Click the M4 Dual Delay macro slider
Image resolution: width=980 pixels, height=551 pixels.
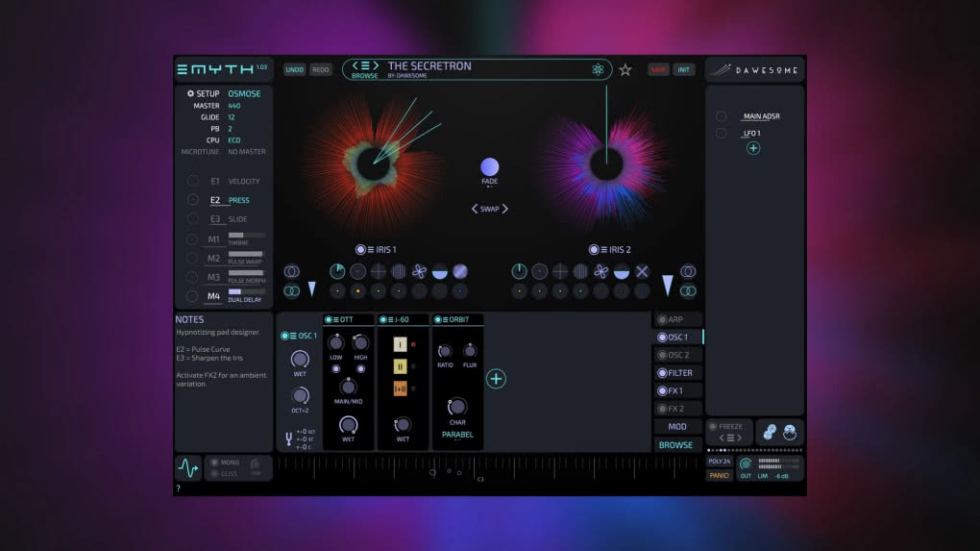coord(246,291)
